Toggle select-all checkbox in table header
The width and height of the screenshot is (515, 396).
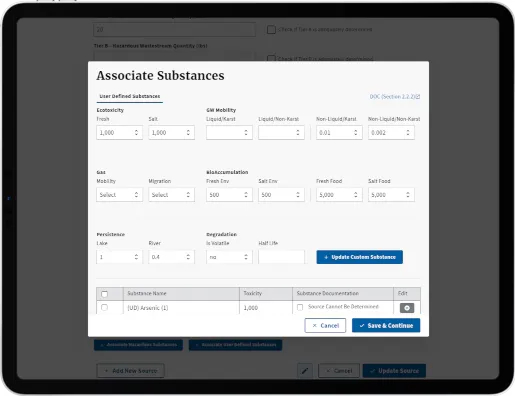pos(104,294)
